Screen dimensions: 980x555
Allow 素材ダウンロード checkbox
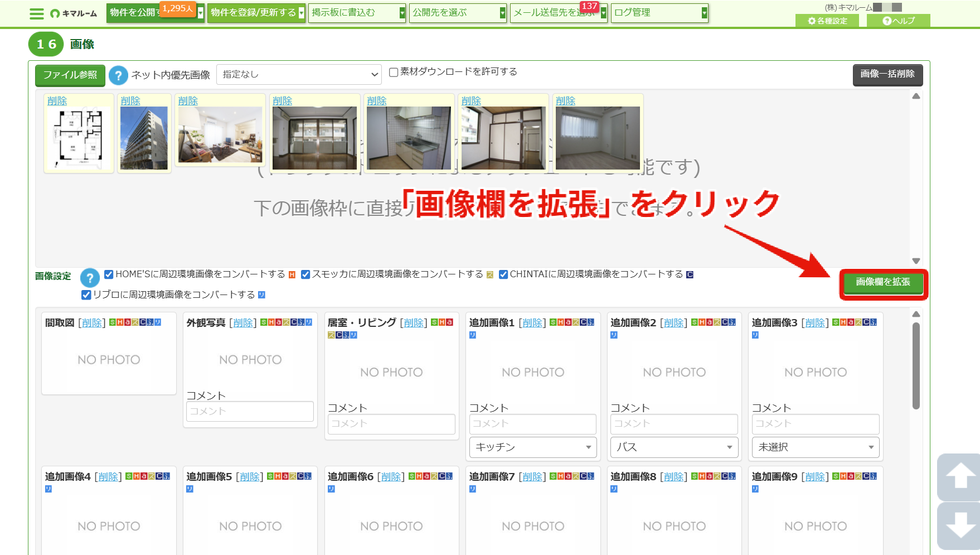pyautogui.click(x=394, y=72)
